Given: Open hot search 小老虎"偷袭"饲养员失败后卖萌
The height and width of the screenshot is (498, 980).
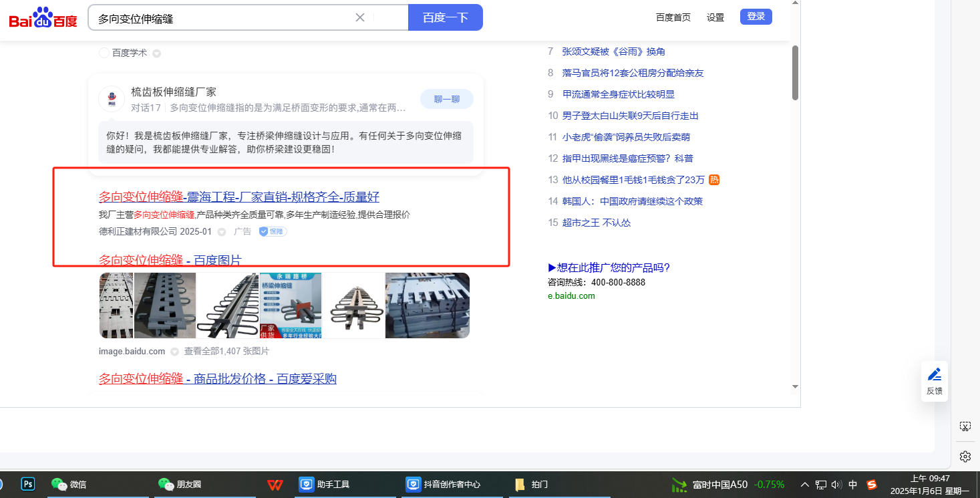Looking at the screenshot, I should coord(626,137).
